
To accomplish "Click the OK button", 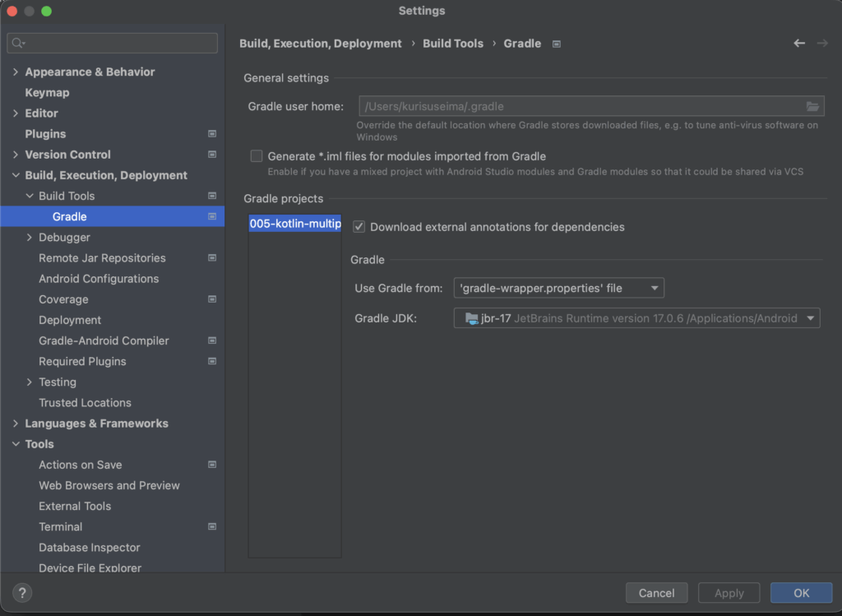I will [x=801, y=593].
